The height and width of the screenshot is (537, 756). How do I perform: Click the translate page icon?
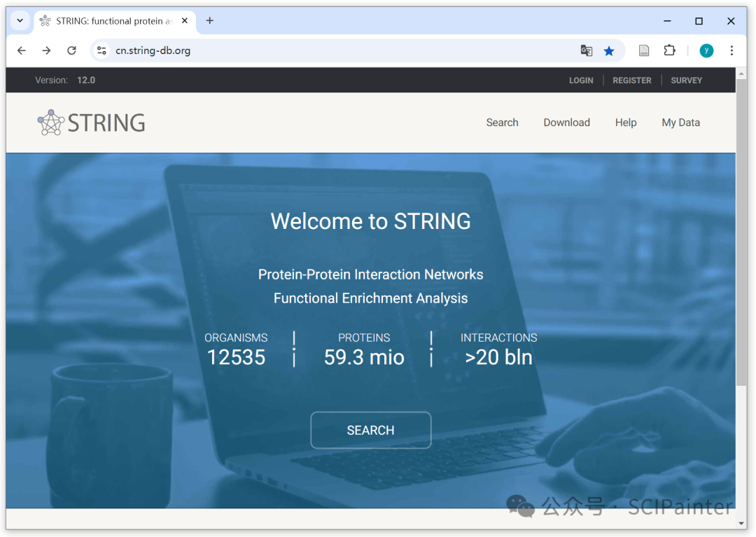(587, 50)
